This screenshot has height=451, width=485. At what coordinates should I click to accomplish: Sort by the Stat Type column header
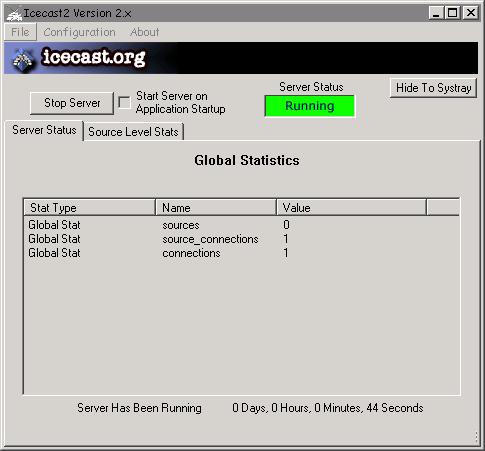point(89,208)
